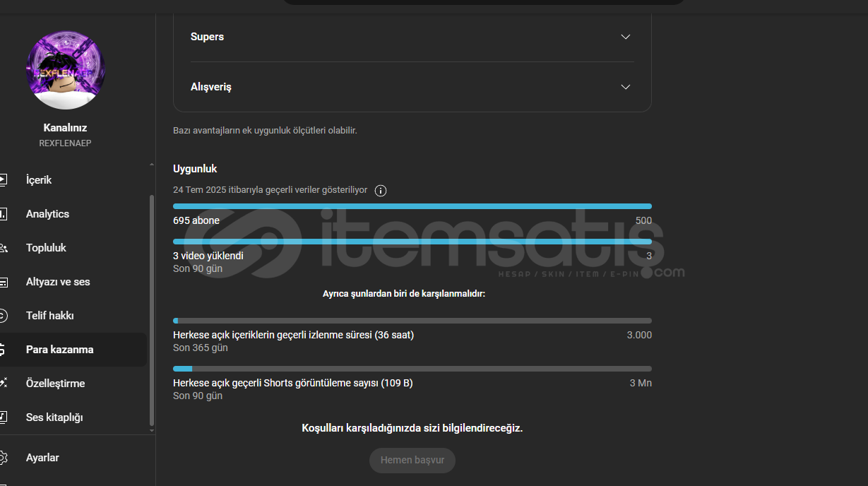This screenshot has height=486, width=868.
Task: Click the Para kazanma dollar icon
Action: (3, 350)
